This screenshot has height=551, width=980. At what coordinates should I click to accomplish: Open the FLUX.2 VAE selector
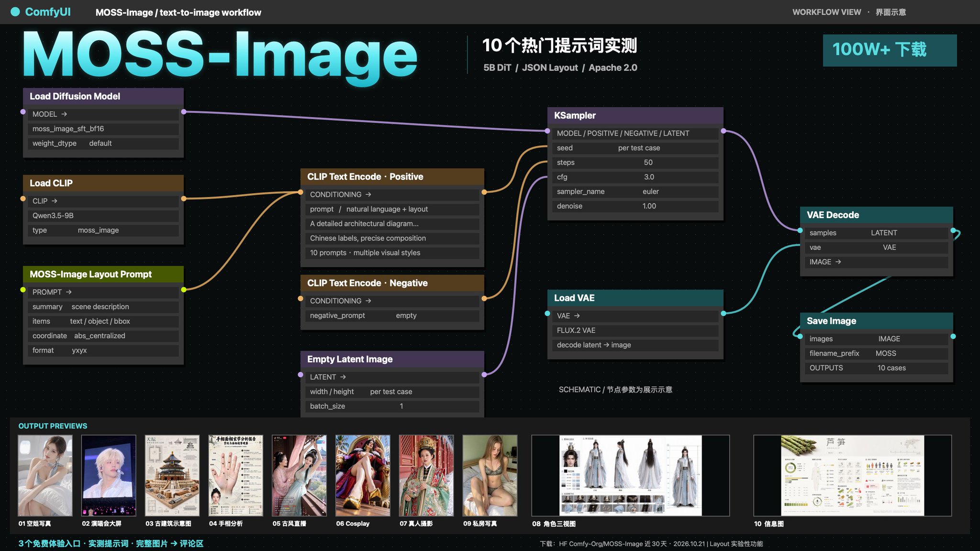coord(635,331)
